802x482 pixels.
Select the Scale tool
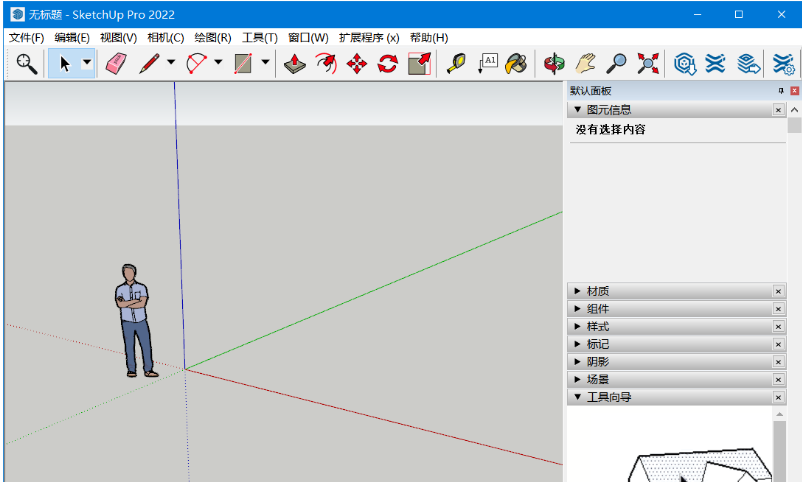(x=419, y=64)
